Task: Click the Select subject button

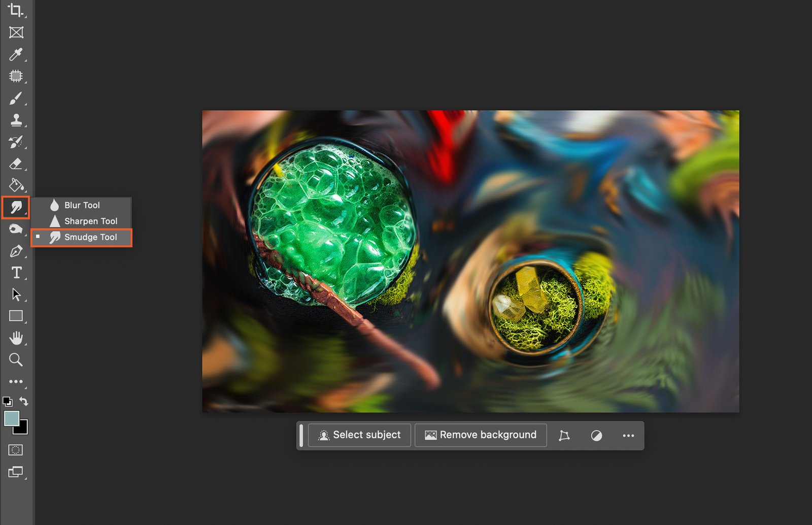Action: click(359, 435)
